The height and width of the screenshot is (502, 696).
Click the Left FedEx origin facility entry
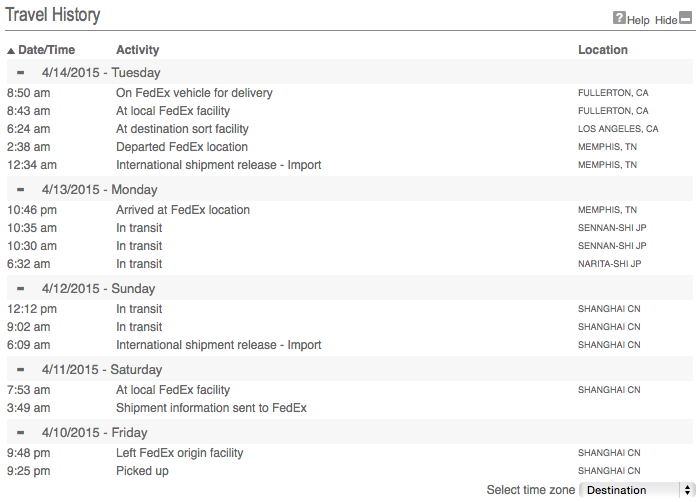[x=180, y=453]
